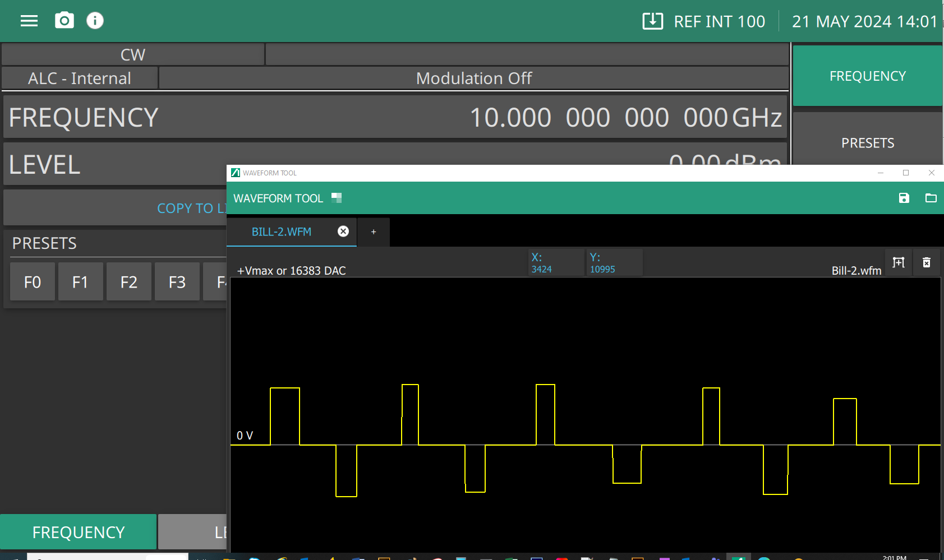
Task: Select the FREQUENCY tab at bottom left
Action: (79, 532)
